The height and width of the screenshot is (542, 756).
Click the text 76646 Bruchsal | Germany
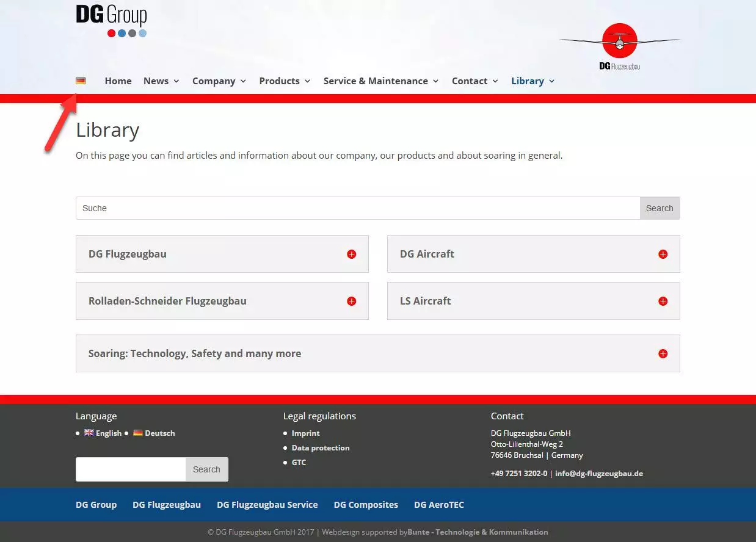click(x=537, y=455)
